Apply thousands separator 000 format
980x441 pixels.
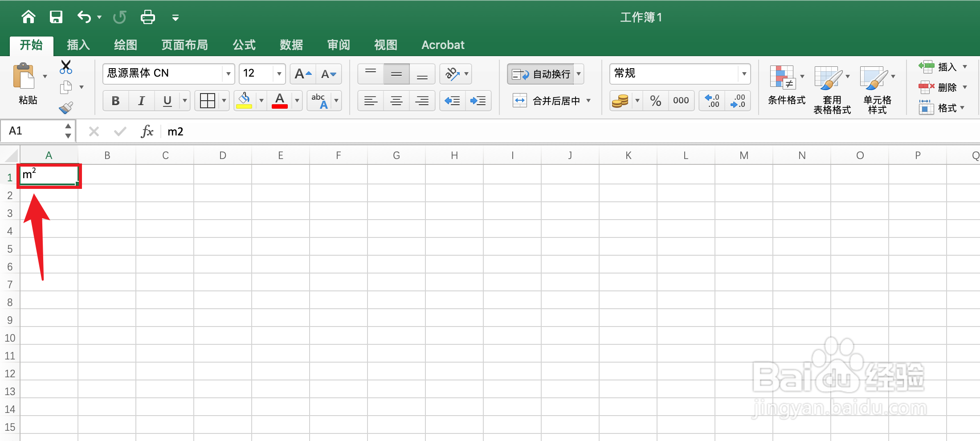pos(681,101)
